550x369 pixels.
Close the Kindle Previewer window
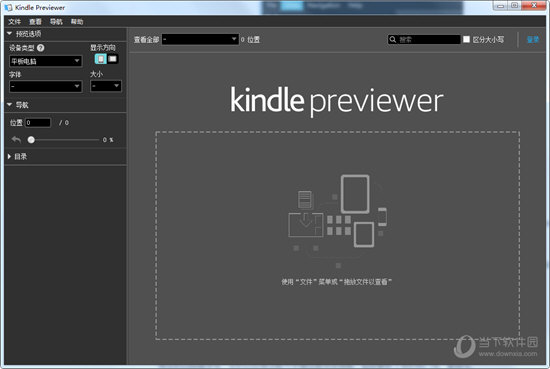534,6
